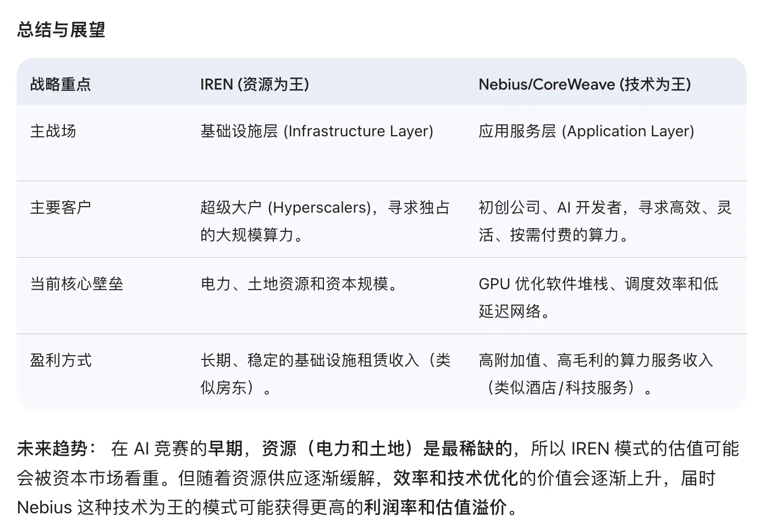The height and width of the screenshot is (532, 760).
Task: Click the heading "总结与展望"
Action: (x=61, y=30)
